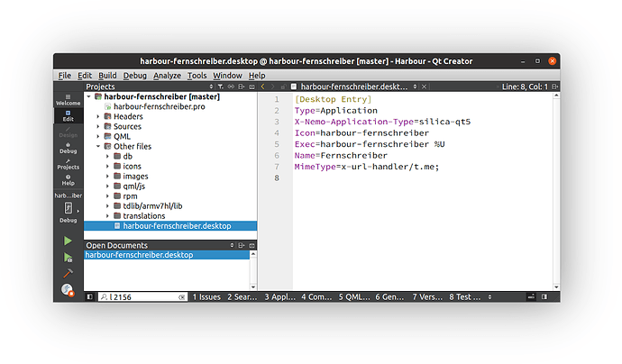Expand the tdlib/armv7hl/lib folder
Screen dimensions: 622x364
coord(107,205)
